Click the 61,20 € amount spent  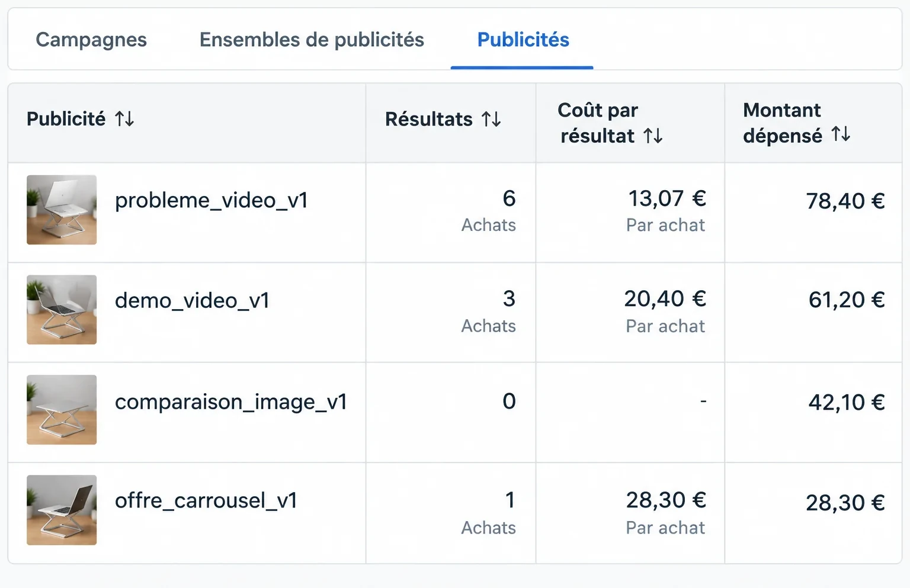coord(847,300)
